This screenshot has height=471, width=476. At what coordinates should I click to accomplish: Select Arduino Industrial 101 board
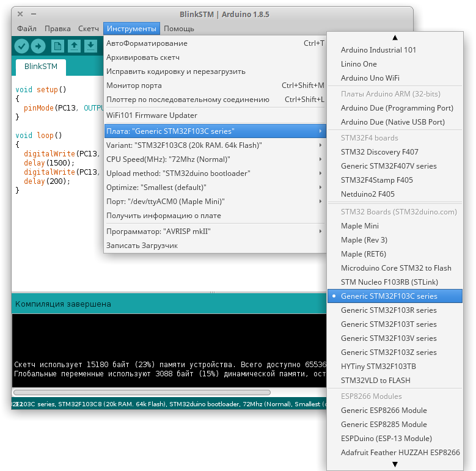coord(395,49)
